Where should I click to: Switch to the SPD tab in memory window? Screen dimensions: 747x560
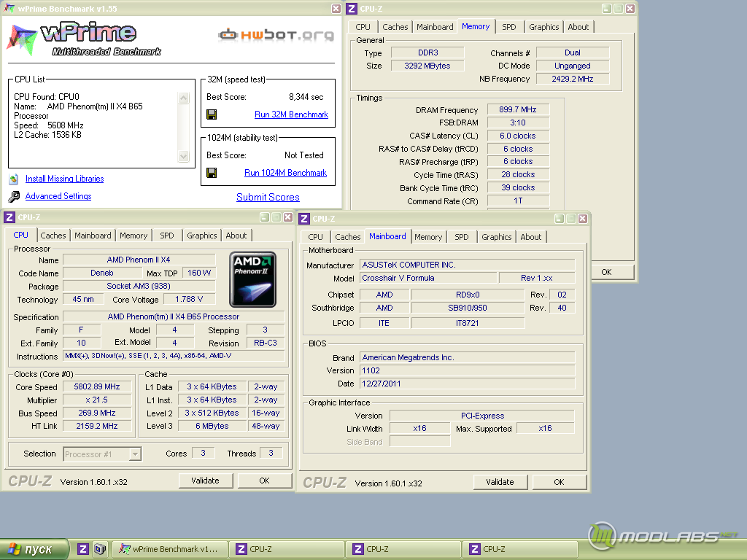(509, 27)
